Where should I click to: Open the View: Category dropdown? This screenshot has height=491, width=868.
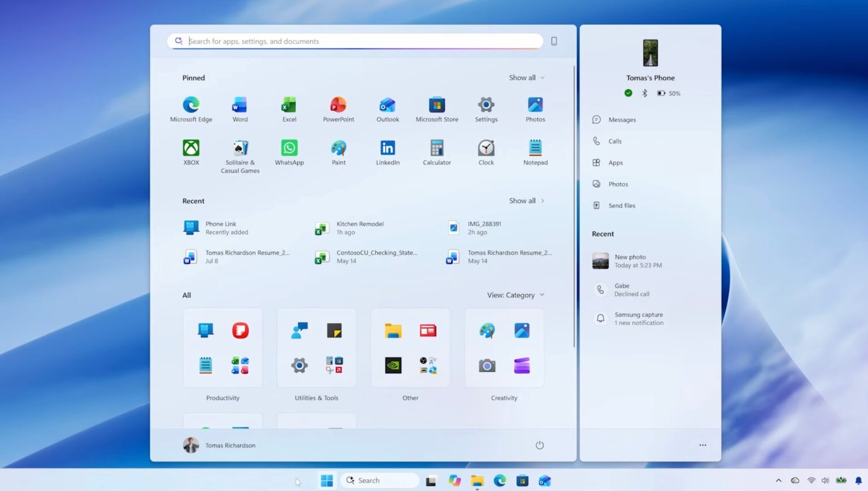coord(516,295)
